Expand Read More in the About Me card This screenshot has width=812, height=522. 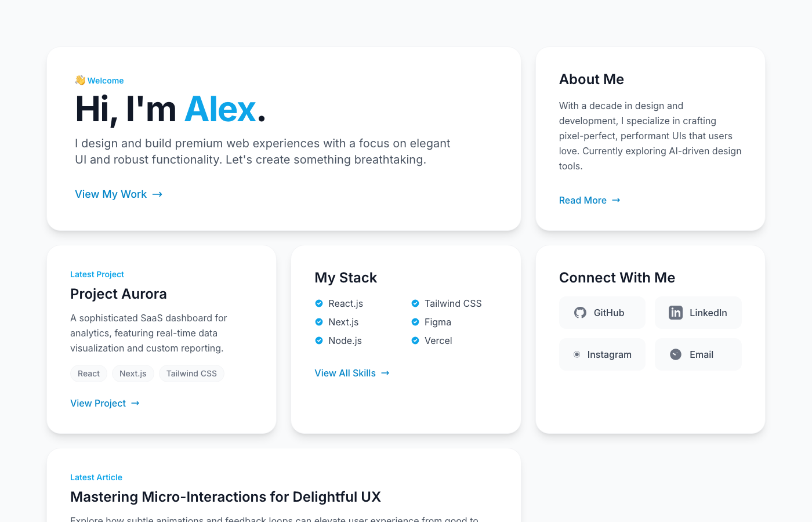pyautogui.click(x=583, y=200)
